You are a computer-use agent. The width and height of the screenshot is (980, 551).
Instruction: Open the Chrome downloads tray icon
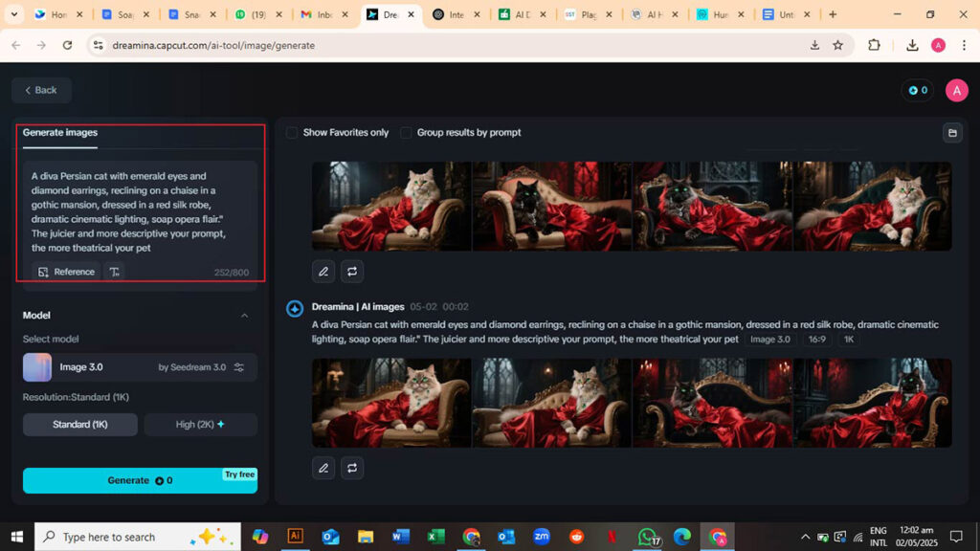[x=912, y=45]
